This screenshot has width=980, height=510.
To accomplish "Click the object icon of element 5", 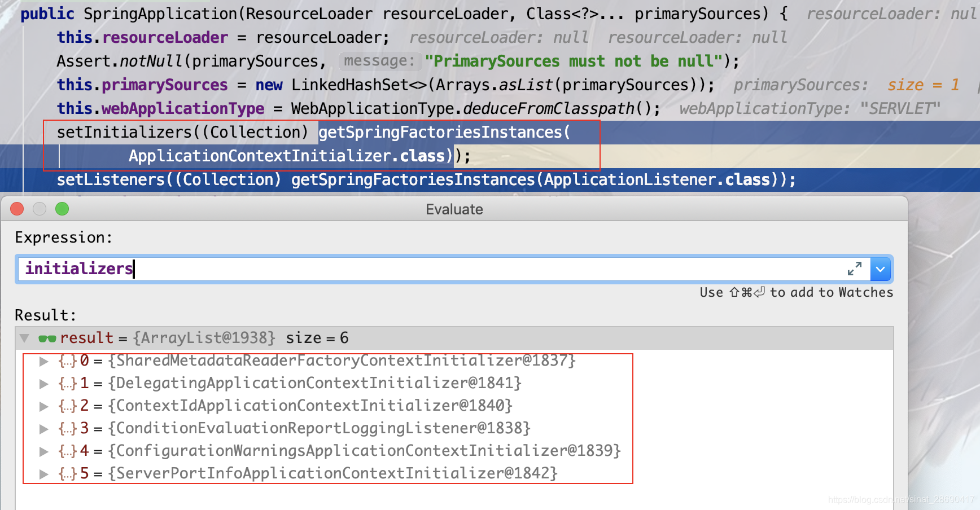I will (x=67, y=474).
